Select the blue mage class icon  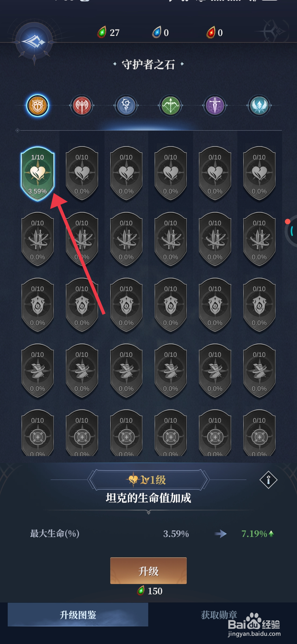126,105
